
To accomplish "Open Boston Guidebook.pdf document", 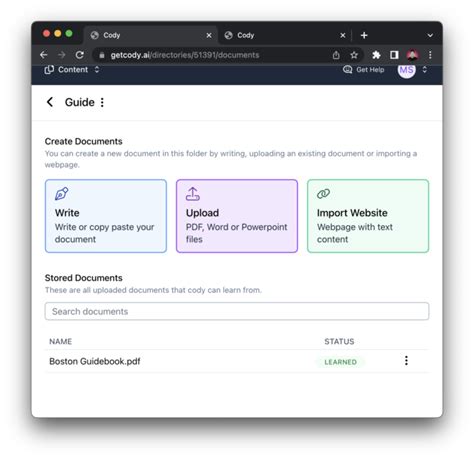I will (x=95, y=361).
